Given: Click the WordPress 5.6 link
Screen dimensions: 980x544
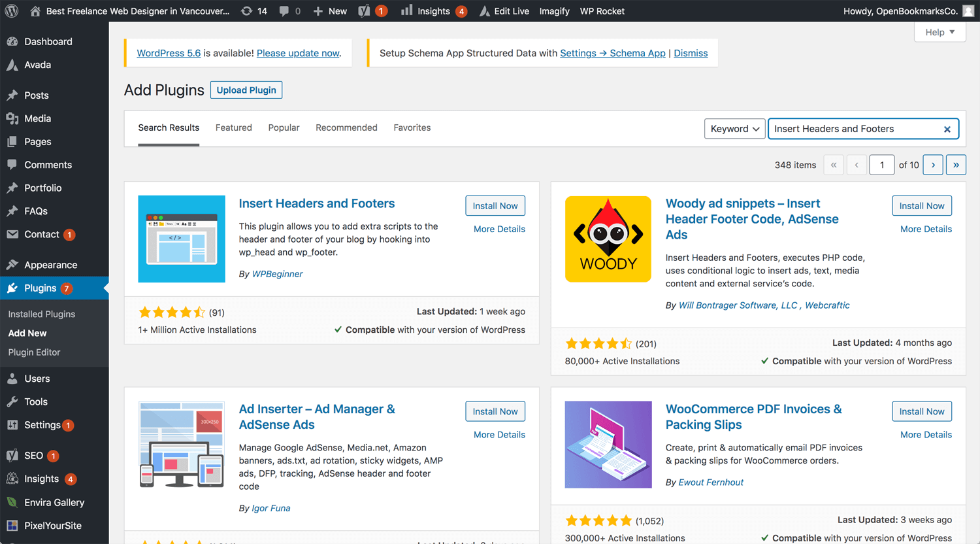Looking at the screenshot, I should click(169, 53).
